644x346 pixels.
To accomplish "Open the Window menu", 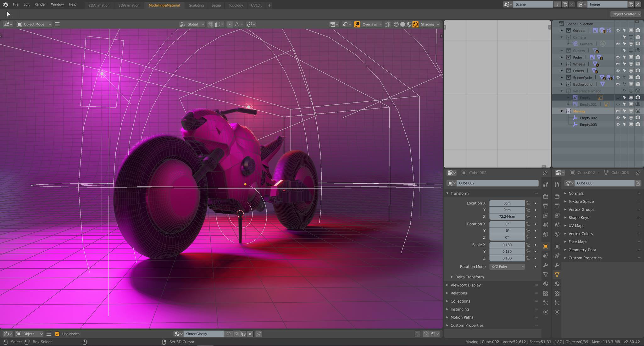I will coord(57,4).
